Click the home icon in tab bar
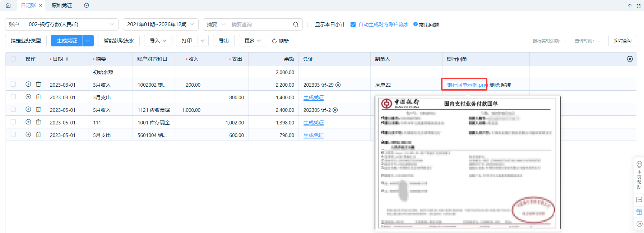Viewport: 644px width, 233px height. point(8,5)
